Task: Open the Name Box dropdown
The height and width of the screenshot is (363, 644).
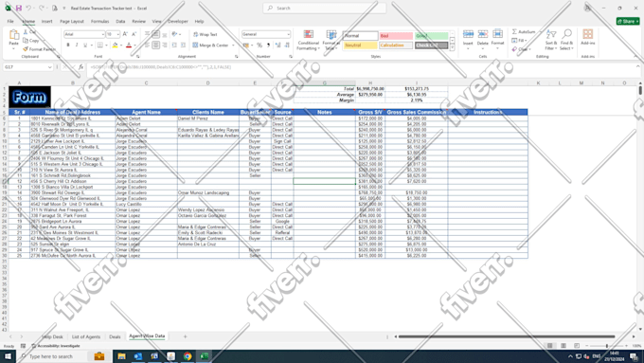Action: [x=49, y=67]
